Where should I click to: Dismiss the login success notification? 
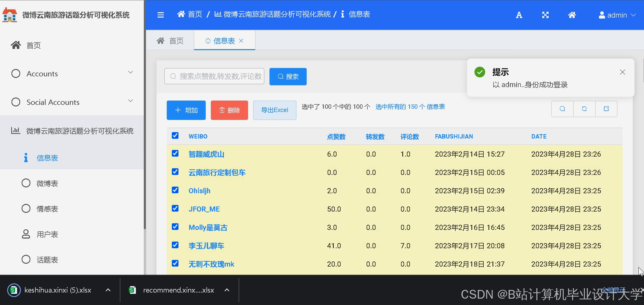click(x=623, y=72)
